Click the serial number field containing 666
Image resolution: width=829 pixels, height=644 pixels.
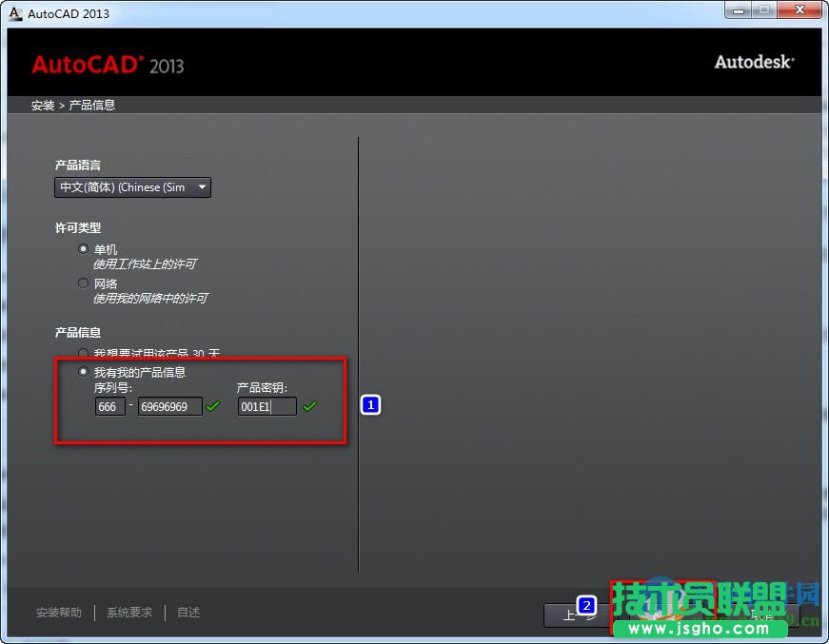click(109, 405)
